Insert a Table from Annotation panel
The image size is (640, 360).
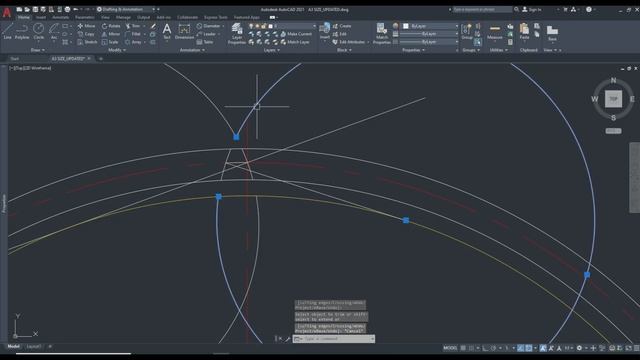[205, 42]
